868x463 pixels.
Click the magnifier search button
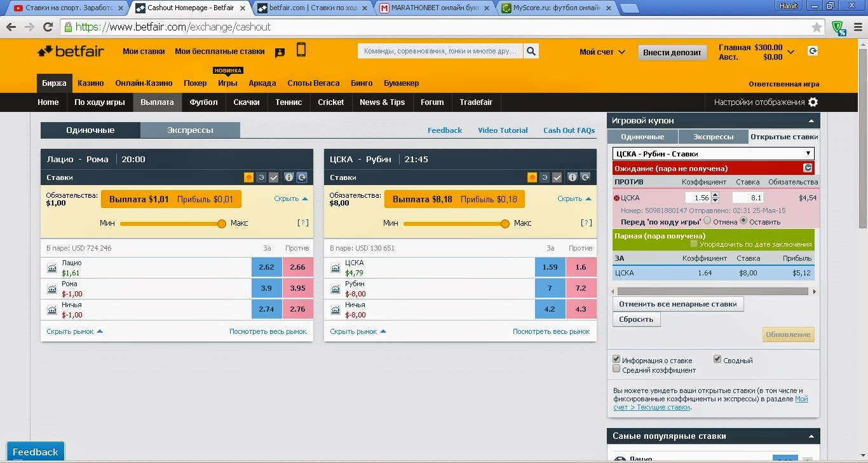pyautogui.click(x=531, y=52)
